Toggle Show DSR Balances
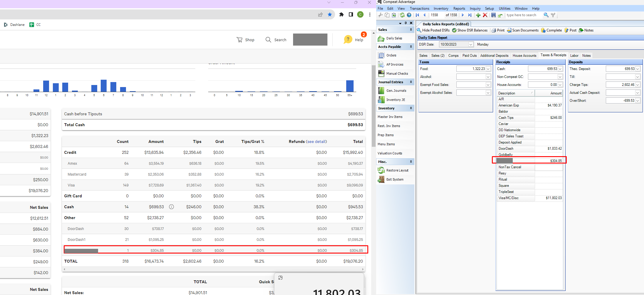Image resolution: width=644 pixels, height=295 pixels. tap(470, 30)
